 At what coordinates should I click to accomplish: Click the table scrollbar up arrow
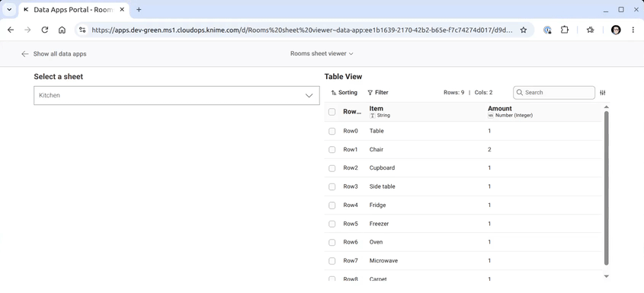(x=606, y=107)
